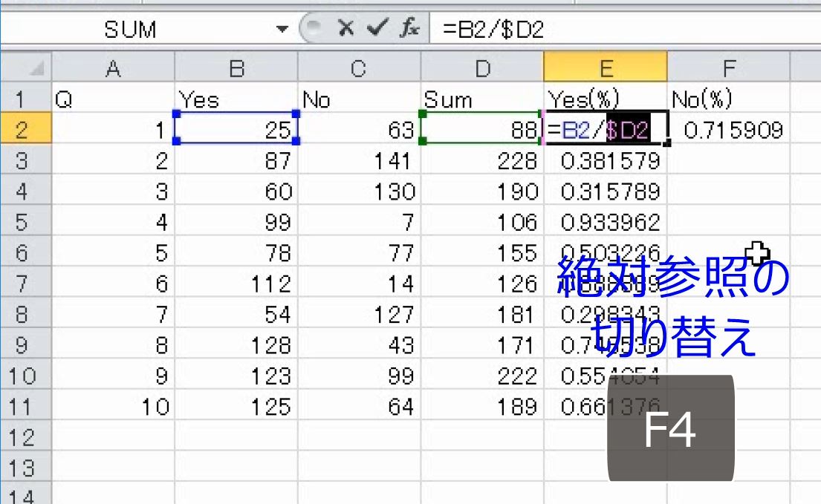Click cell B3 with value 87
The width and height of the screenshot is (821, 504).
(236, 159)
